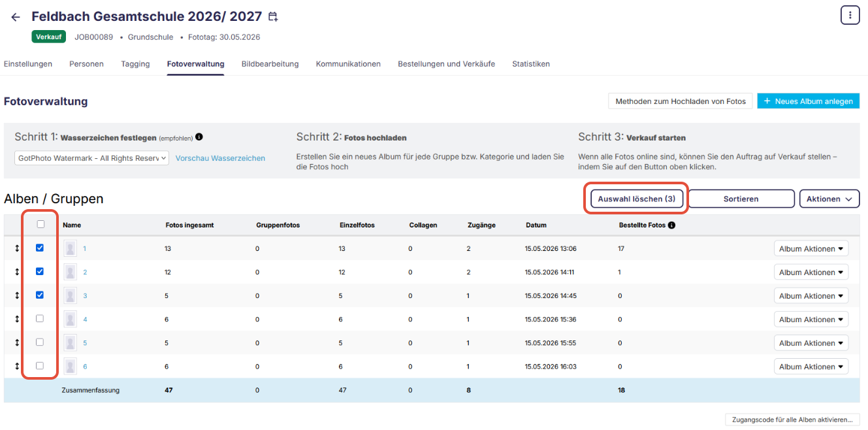Viewport: 868px width, 430px height.
Task: Open thumbnail of album 5
Action: click(71, 342)
